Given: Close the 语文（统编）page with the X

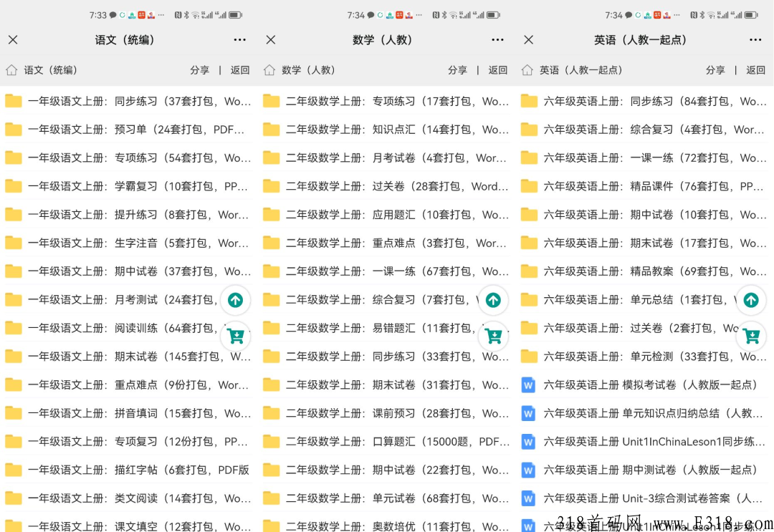Looking at the screenshot, I should tap(14, 40).
